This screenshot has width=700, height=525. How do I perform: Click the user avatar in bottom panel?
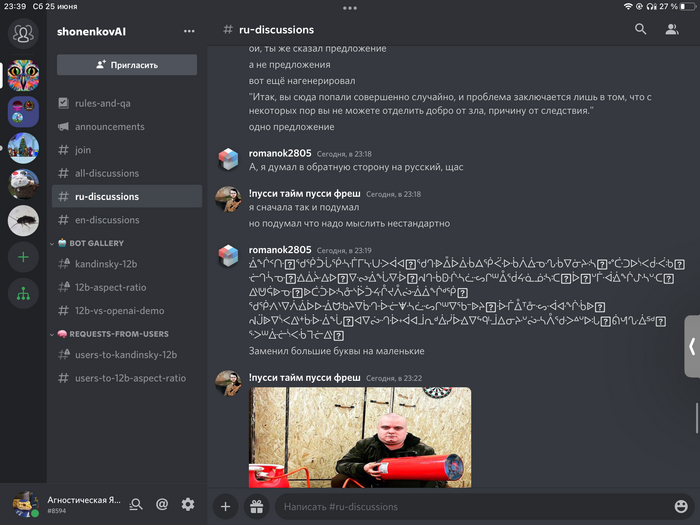pyautogui.click(x=26, y=504)
